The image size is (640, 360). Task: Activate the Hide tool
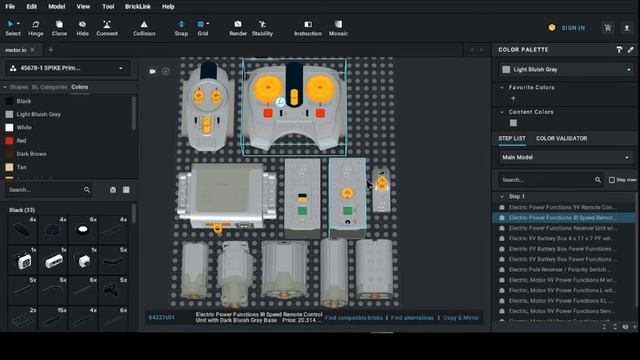pos(82,28)
